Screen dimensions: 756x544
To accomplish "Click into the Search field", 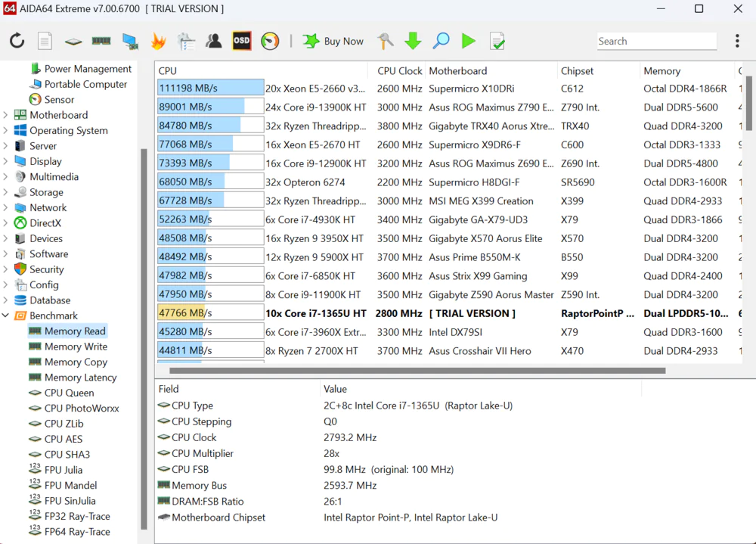I will pos(657,42).
